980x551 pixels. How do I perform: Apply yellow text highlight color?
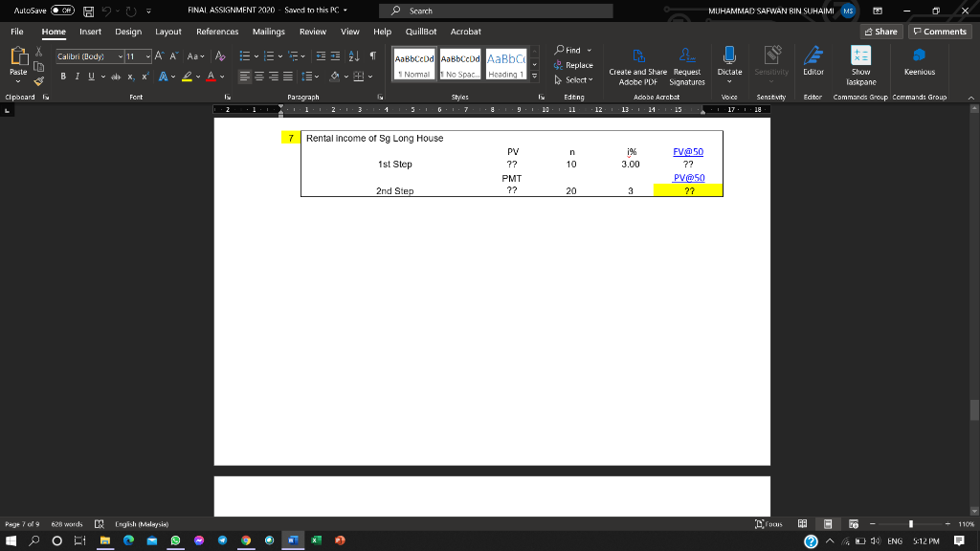187,77
